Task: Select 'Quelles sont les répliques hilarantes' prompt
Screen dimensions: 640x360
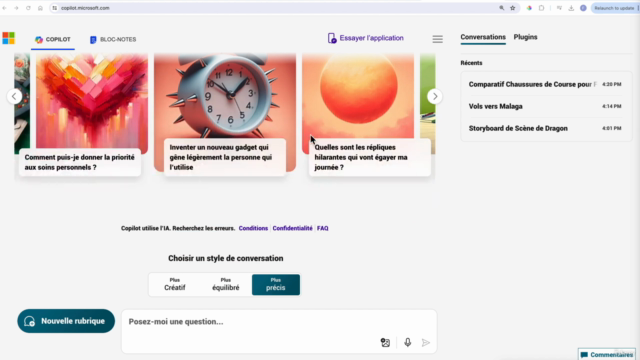Action: tap(370, 157)
